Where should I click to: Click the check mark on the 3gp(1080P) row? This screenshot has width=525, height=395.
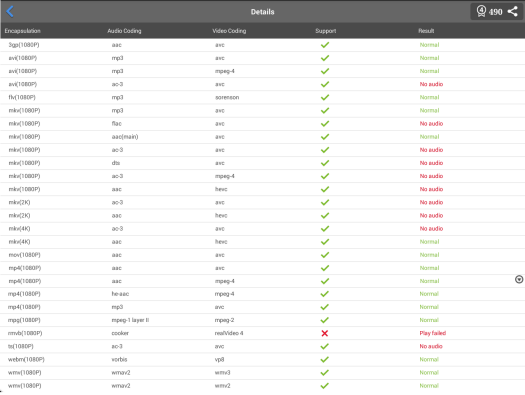325,45
